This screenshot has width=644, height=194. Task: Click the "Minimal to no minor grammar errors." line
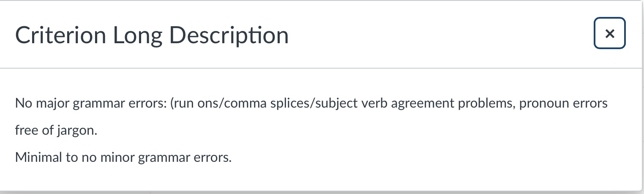click(x=123, y=158)
